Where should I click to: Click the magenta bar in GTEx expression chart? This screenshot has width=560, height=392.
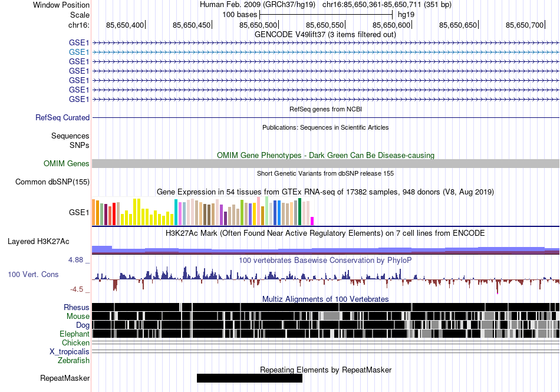coord(312,221)
